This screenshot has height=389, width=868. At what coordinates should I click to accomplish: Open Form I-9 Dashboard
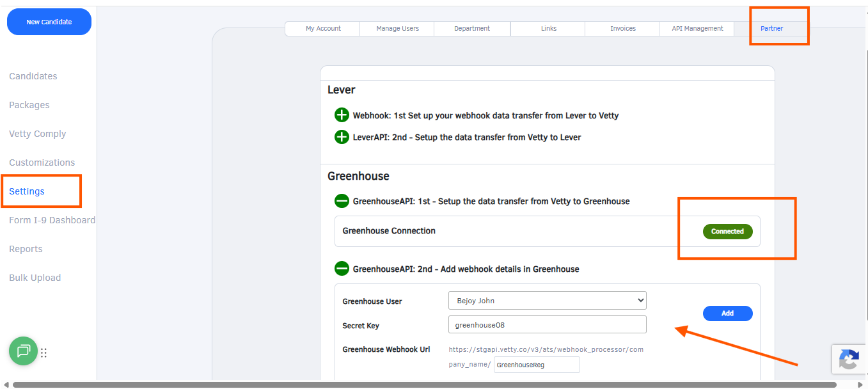(52, 220)
